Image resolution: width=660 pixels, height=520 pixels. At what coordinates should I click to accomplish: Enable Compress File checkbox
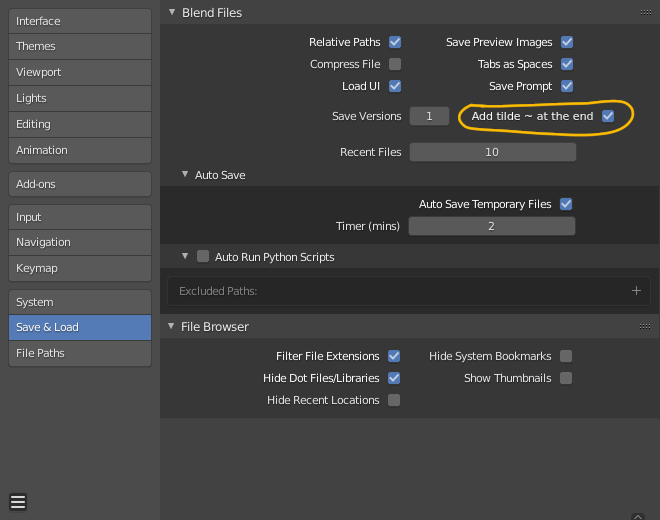click(395, 64)
